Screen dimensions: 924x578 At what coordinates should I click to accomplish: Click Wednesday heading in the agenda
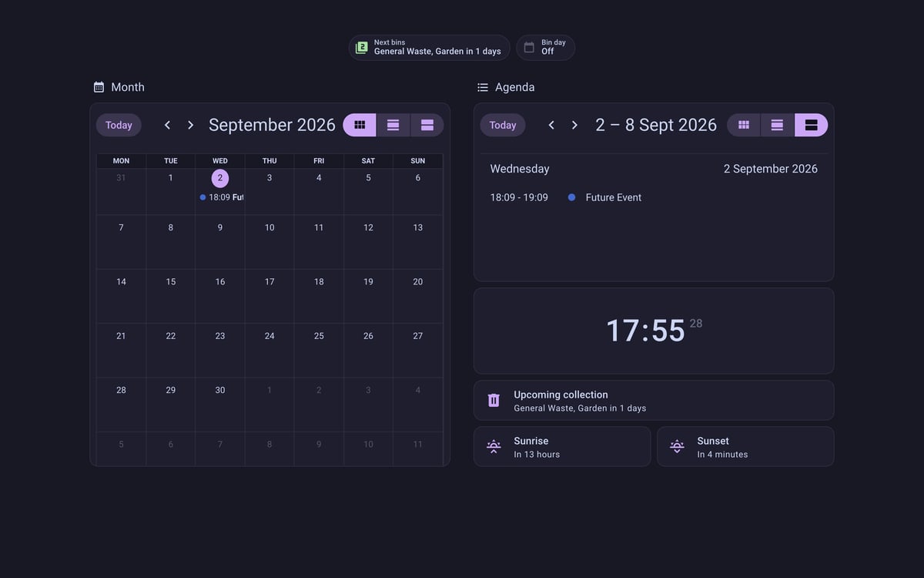520,169
